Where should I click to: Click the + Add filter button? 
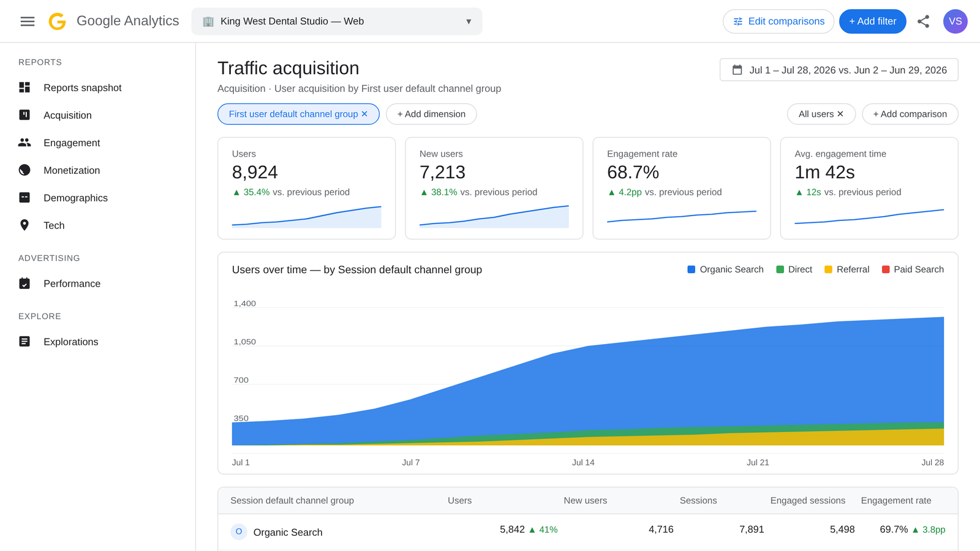click(872, 21)
